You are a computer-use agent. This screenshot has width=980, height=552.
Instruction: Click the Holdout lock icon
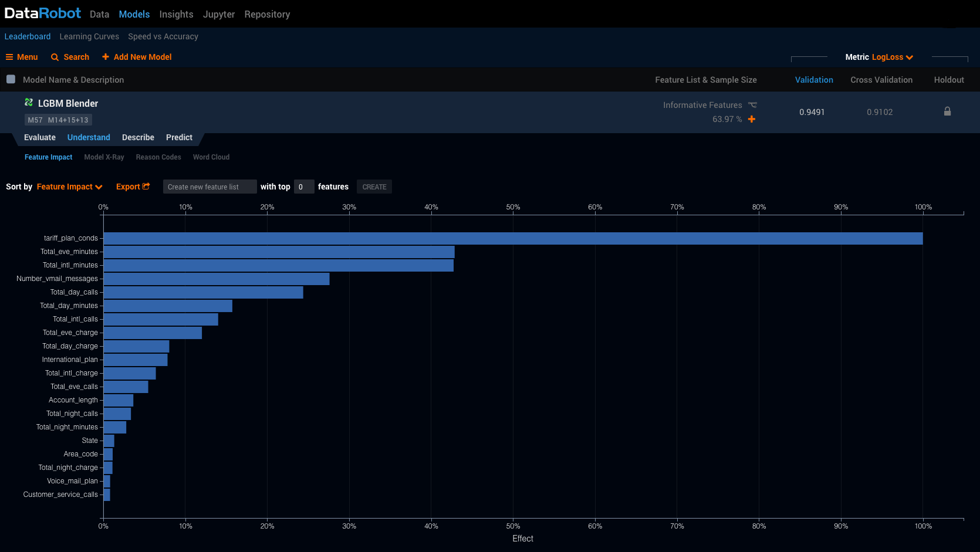tap(947, 111)
